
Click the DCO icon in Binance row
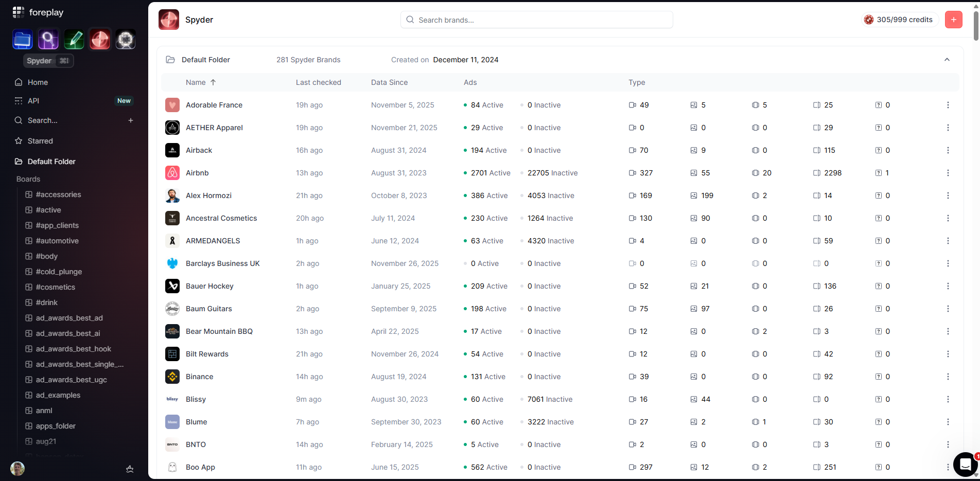pos(817,377)
